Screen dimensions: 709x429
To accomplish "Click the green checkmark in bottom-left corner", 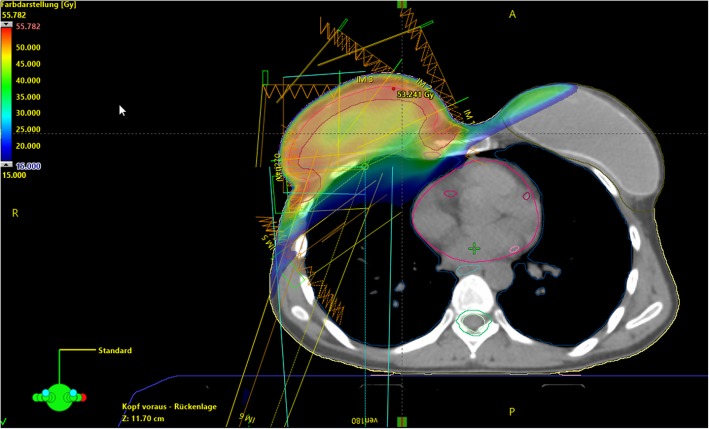I will 5,421.
